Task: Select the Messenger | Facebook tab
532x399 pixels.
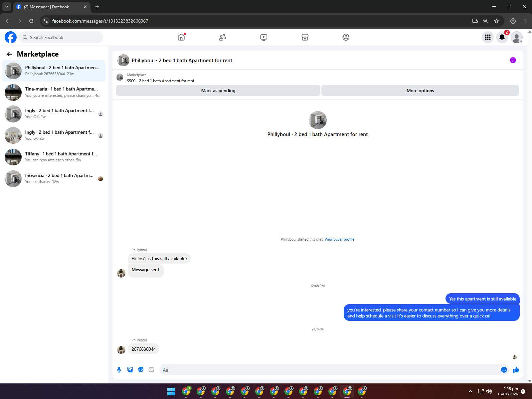Action: point(52,7)
